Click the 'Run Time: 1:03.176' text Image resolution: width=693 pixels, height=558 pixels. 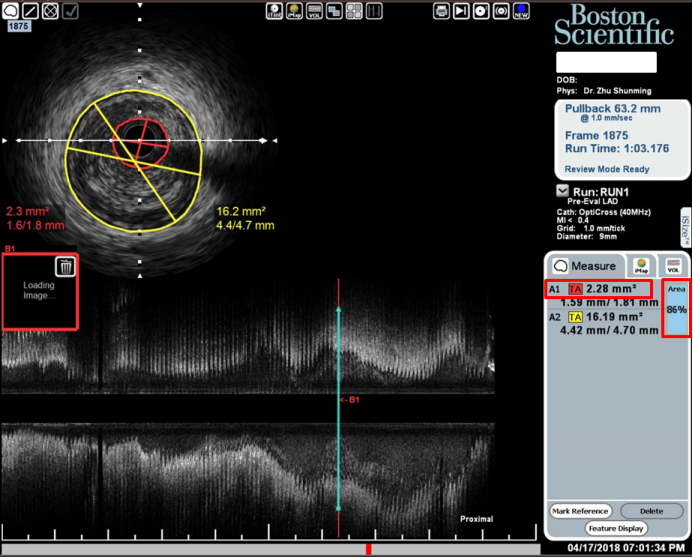tap(617, 148)
